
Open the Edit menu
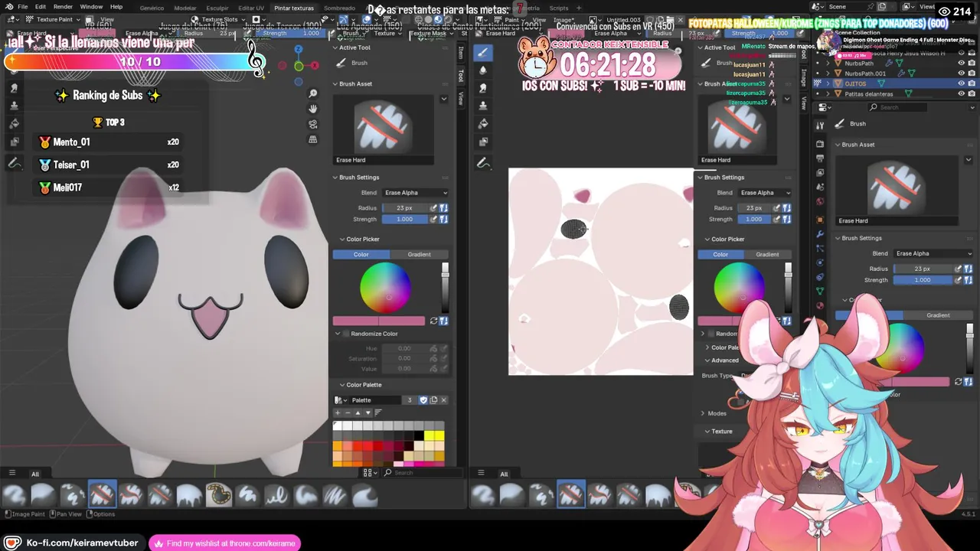(x=42, y=7)
